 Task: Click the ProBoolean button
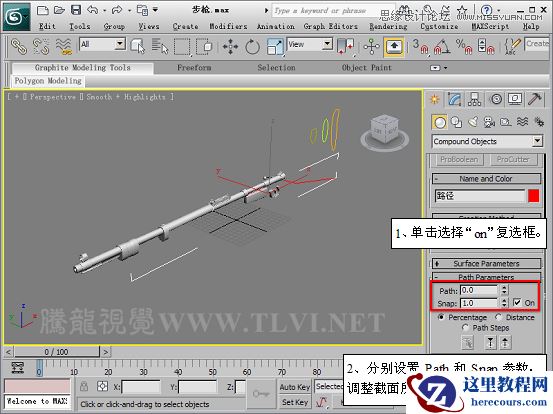coord(459,159)
